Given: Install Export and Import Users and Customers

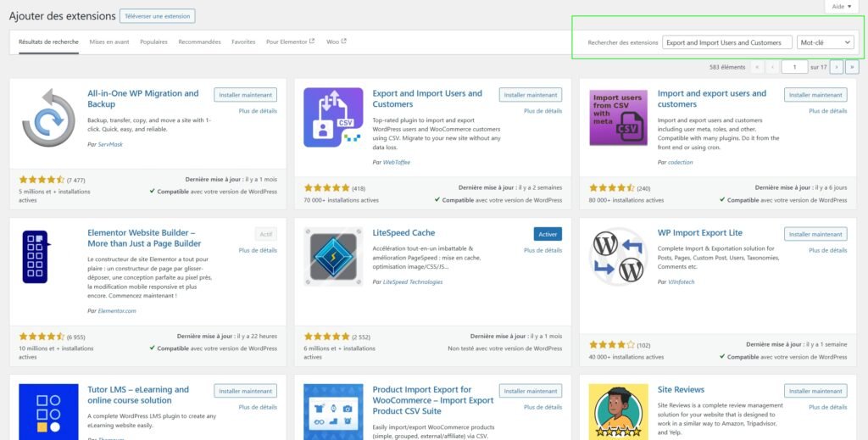Looking at the screenshot, I should coord(531,95).
